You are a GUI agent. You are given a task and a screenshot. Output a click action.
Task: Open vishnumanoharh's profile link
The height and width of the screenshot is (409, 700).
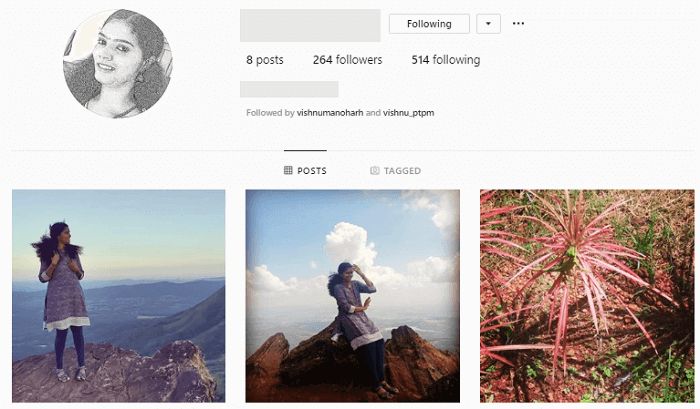(330, 113)
